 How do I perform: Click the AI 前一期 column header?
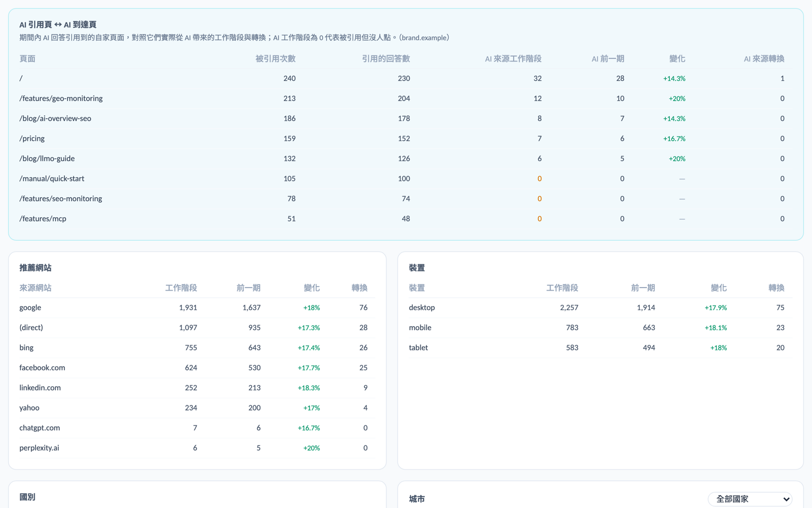607,58
